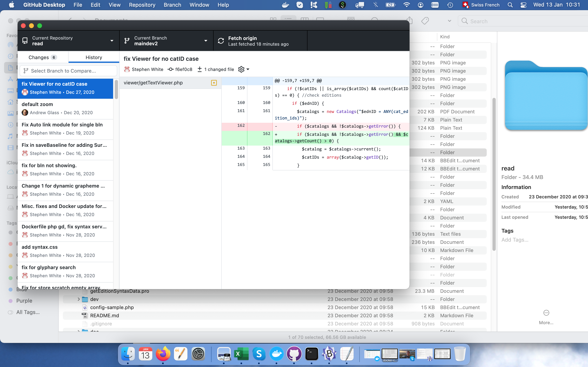Image resolution: width=588 pixels, height=367 pixels.
Task: Click the Current Branch icon
Action: (127, 41)
